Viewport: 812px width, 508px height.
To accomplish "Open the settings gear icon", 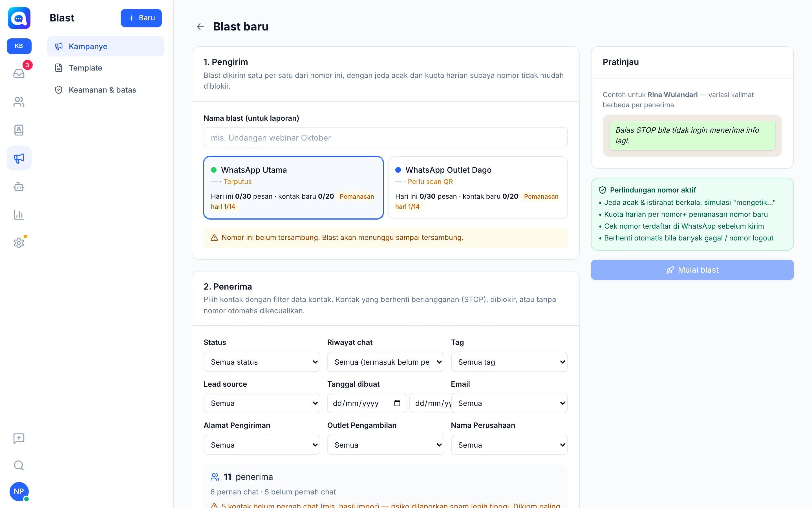I will (19, 243).
